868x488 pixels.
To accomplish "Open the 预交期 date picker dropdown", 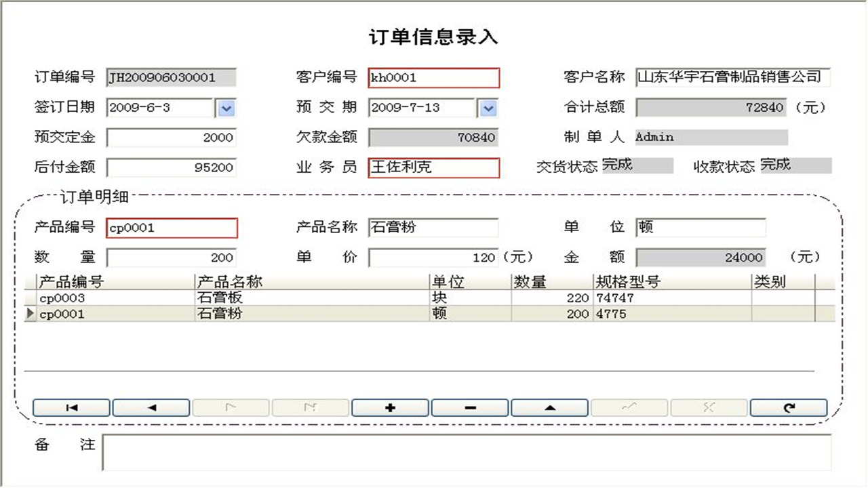I will tap(488, 108).
